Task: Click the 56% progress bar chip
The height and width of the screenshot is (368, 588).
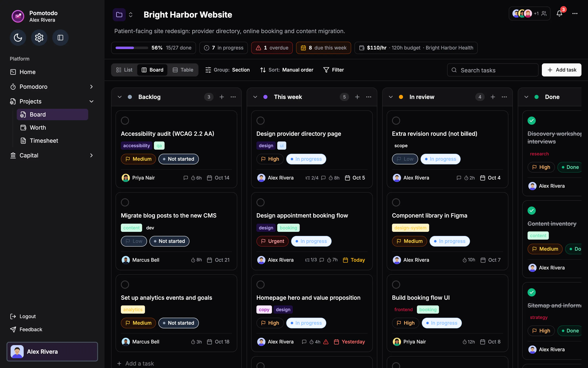Action: click(153, 48)
